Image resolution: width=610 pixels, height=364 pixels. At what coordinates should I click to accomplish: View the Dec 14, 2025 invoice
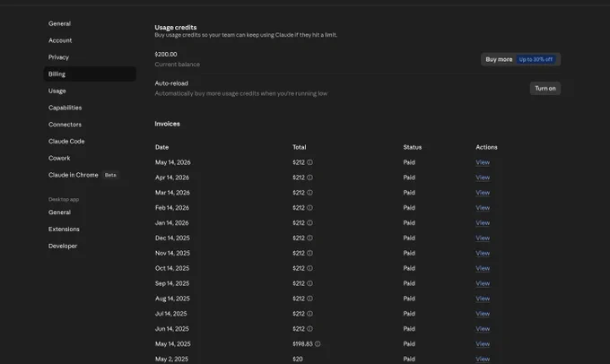pos(483,238)
